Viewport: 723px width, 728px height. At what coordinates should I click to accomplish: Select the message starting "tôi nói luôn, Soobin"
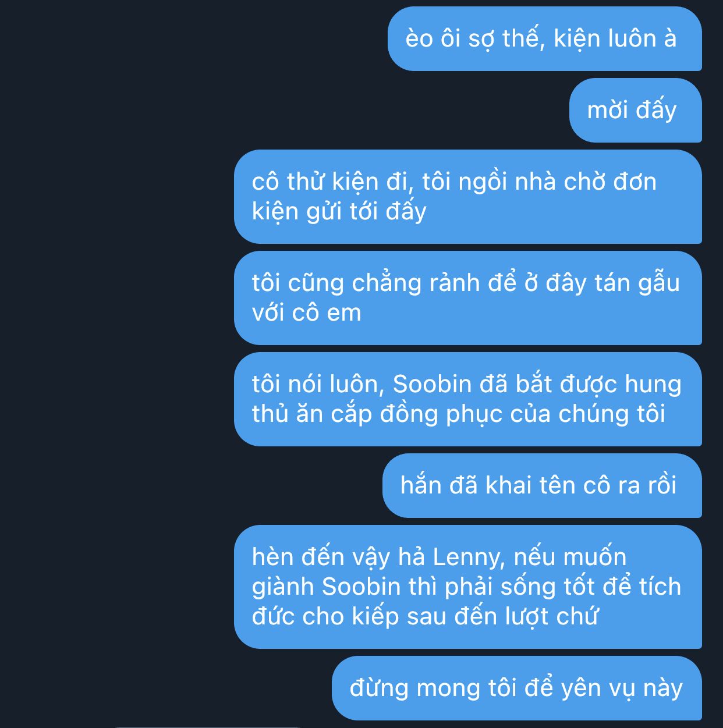pos(468,399)
